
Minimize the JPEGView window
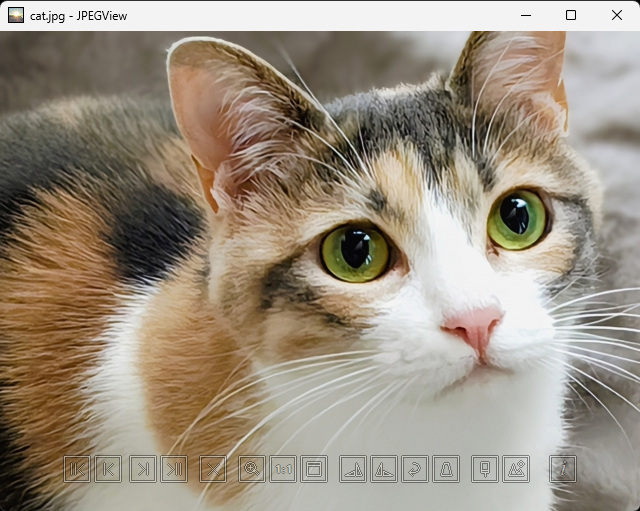pyautogui.click(x=525, y=15)
